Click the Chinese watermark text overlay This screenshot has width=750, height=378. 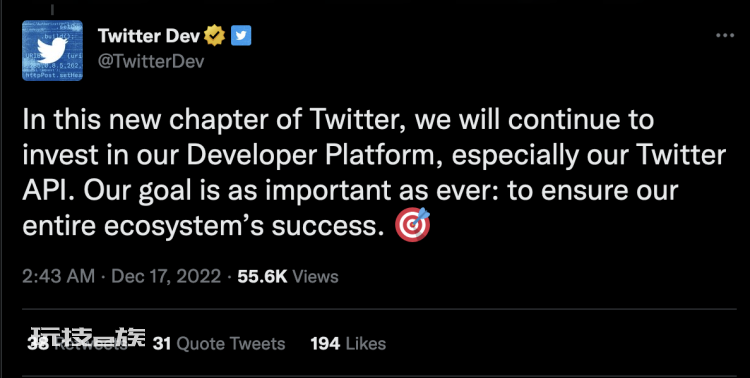pyautogui.click(x=88, y=338)
